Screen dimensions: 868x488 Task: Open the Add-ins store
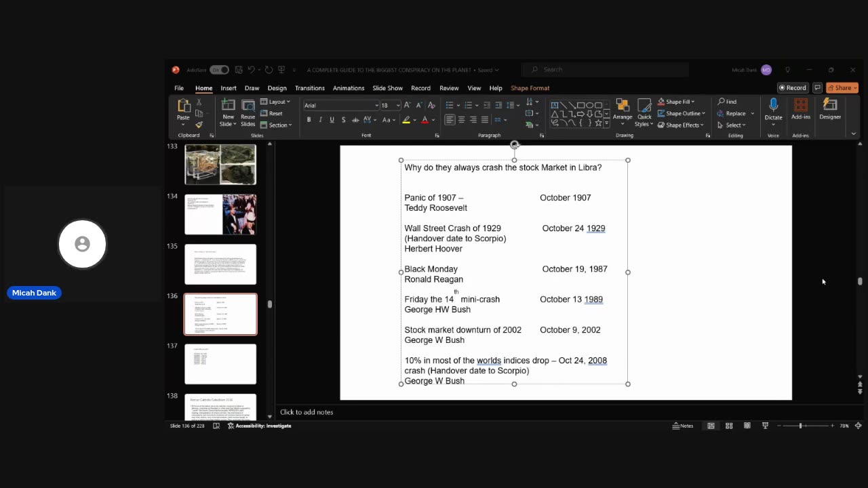(801, 110)
